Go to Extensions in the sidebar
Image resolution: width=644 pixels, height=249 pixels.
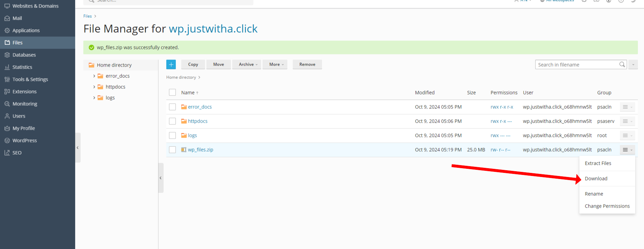coord(24,92)
